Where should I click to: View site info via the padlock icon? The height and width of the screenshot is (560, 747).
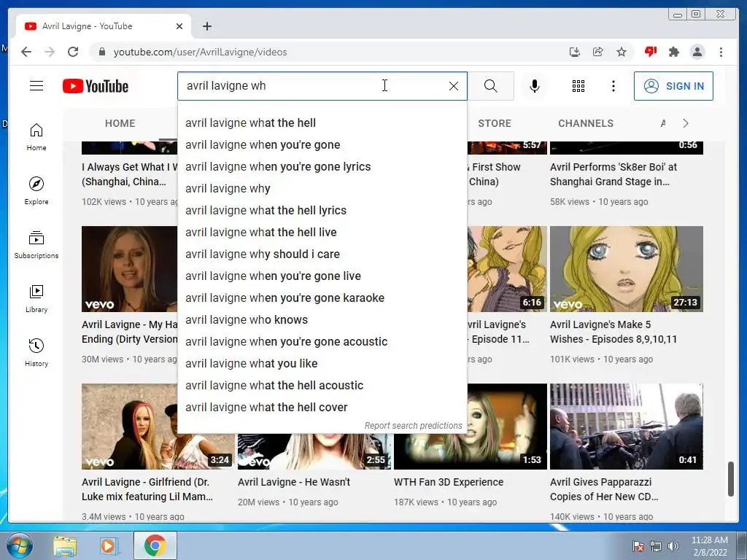(x=101, y=52)
